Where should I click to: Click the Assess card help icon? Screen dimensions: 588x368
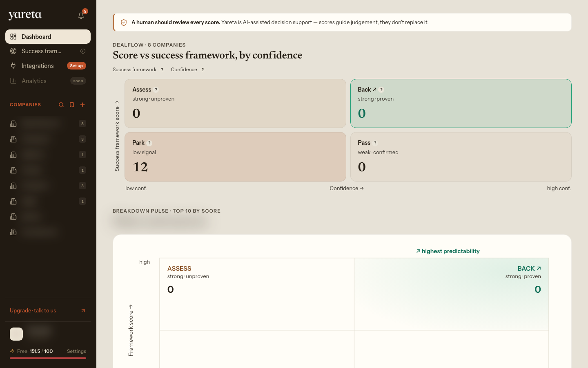click(156, 90)
